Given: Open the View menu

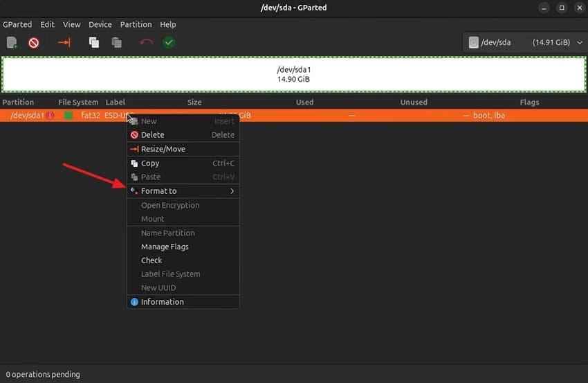Looking at the screenshot, I should point(72,24).
